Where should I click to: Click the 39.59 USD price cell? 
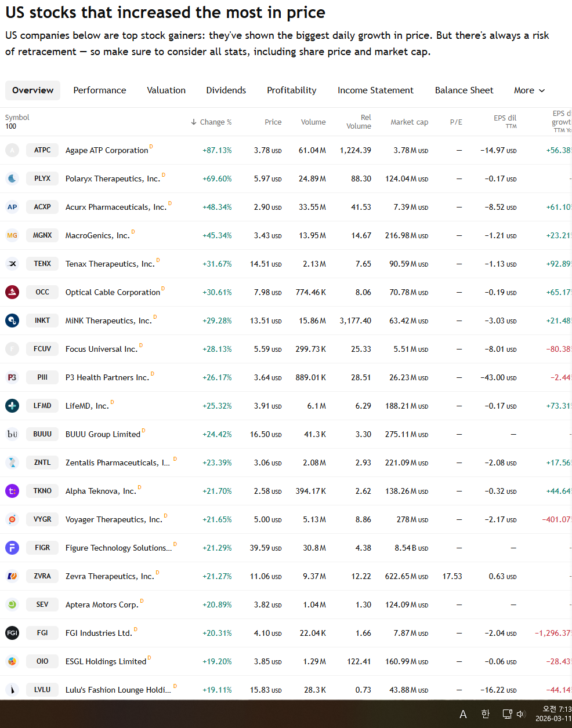click(x=266, y=548)
